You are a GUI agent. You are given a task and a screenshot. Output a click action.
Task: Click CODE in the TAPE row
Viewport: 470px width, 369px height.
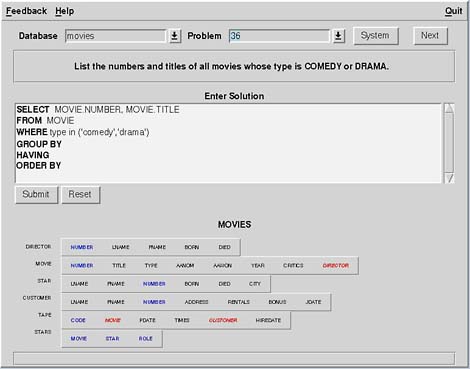tap(78, 320)
